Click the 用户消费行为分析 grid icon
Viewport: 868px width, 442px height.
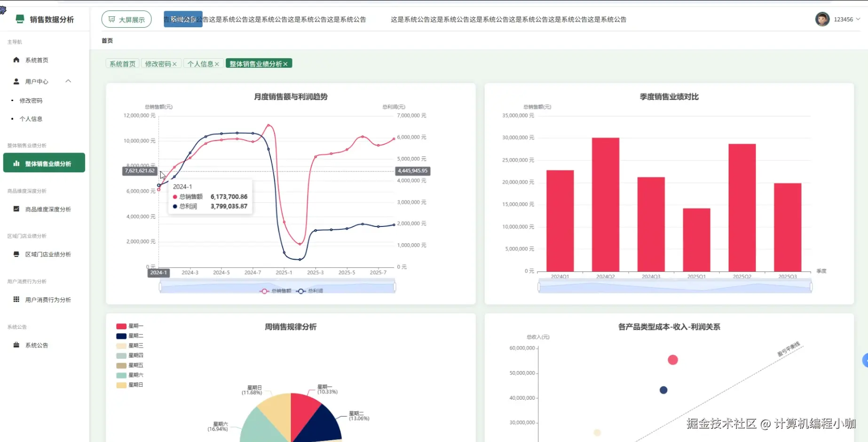pyautogui.click(x=16, y=300)
